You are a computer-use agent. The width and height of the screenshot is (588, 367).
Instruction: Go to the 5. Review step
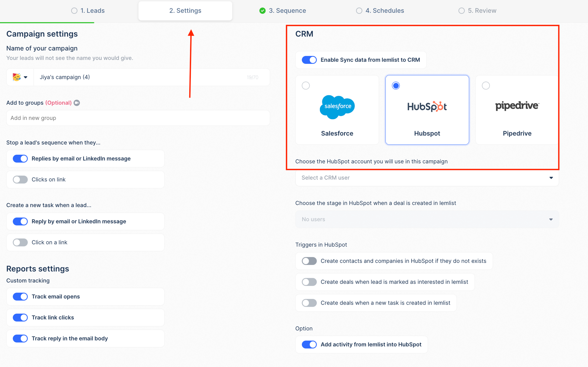coord(477,11)
